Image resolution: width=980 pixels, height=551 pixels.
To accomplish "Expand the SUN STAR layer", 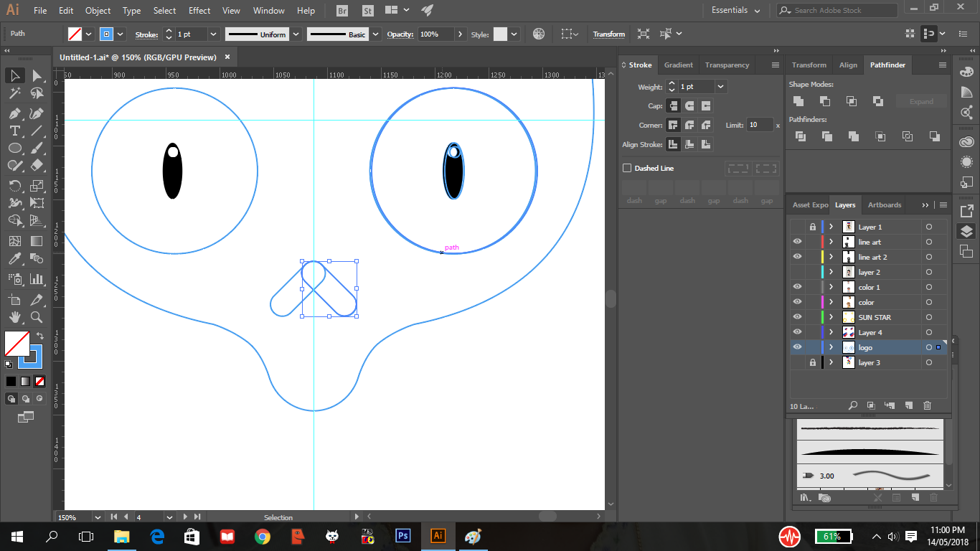I will pos(831,317).
